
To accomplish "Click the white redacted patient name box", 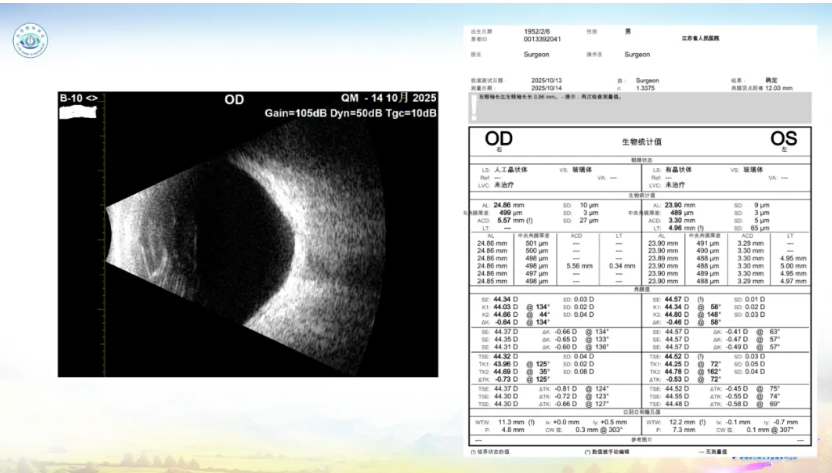I will click(80, 112).
